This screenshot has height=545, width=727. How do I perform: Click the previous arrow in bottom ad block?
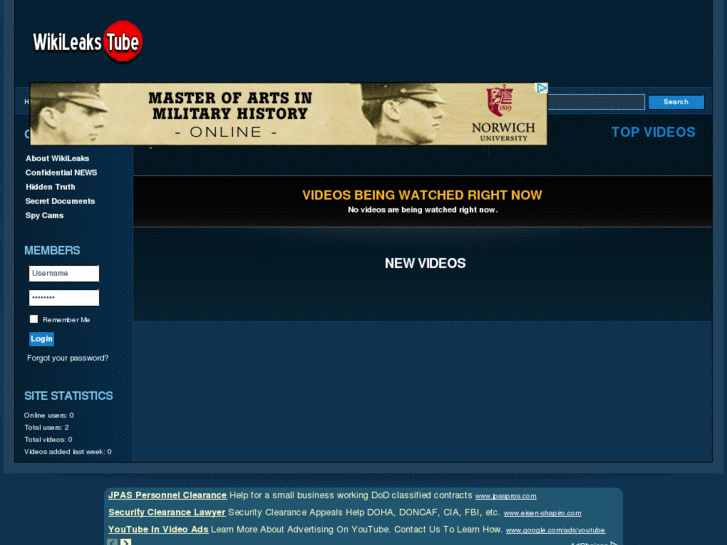point(113,542)
